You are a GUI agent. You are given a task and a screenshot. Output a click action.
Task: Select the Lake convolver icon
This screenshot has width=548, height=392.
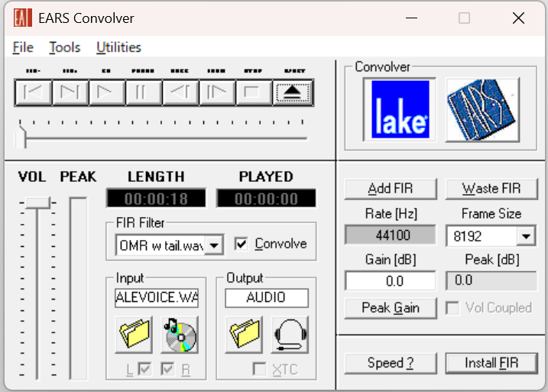pos(400,109)
